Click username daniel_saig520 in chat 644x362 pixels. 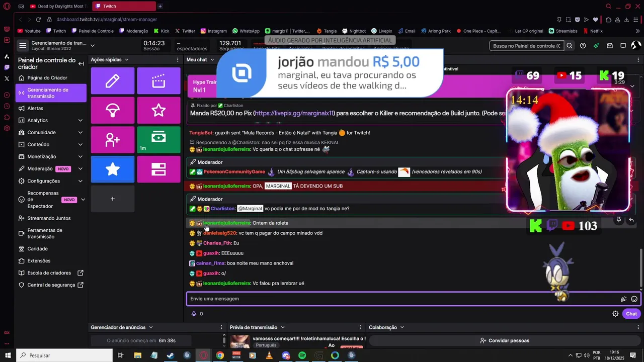(x=219, y=233)
